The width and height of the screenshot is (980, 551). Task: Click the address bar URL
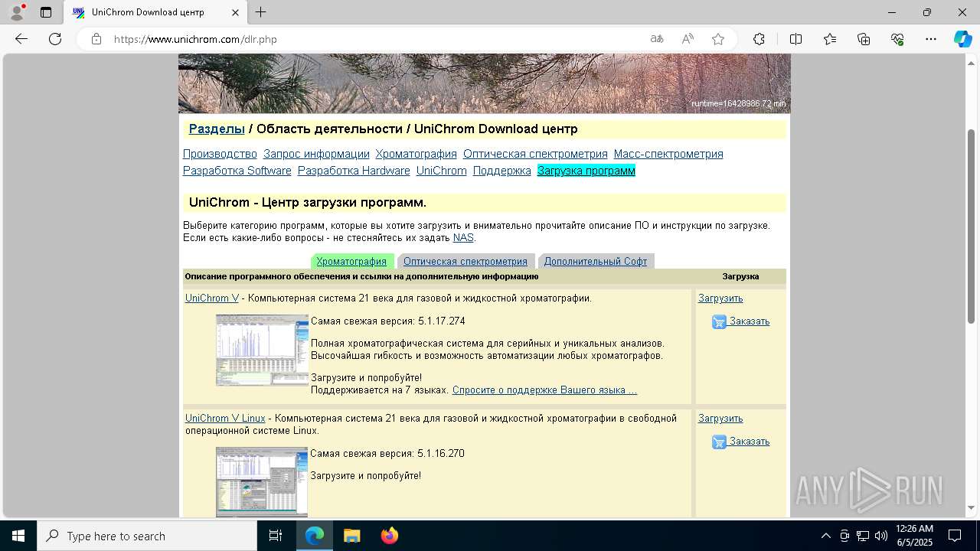tap(195, 39)
